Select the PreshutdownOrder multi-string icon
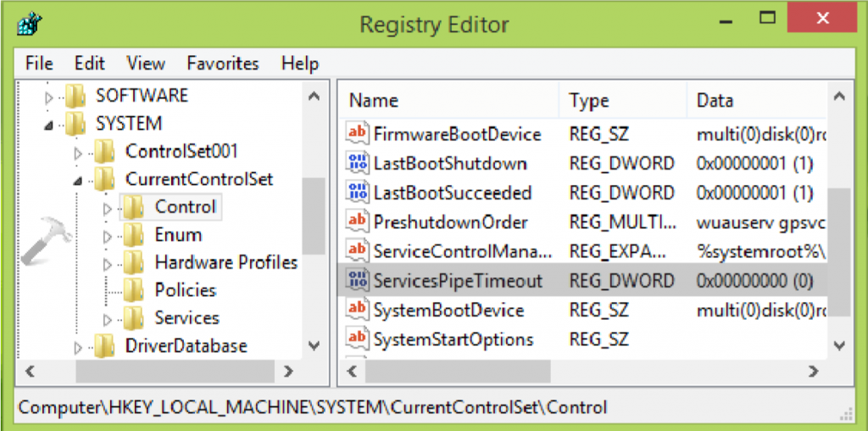Screen dimensions: 868x431 [356, 221]
